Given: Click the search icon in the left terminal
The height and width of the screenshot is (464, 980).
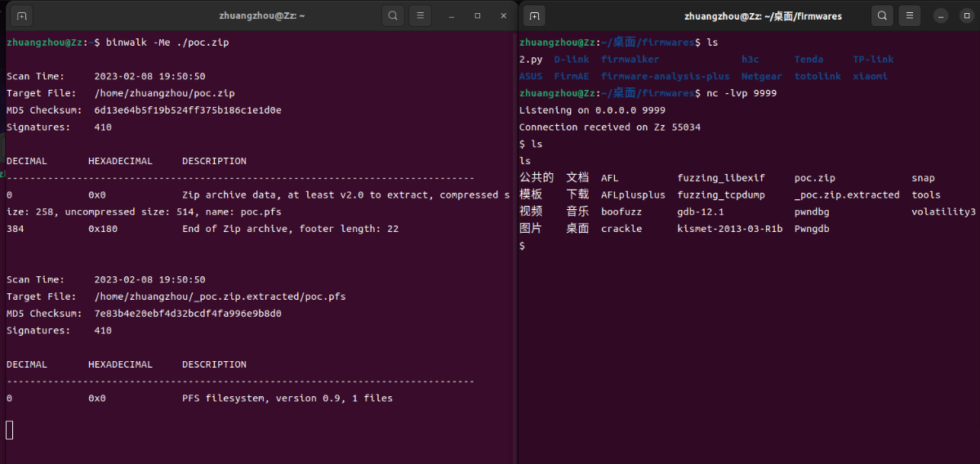Looking at the screenshot, I should tap(394, 16).
